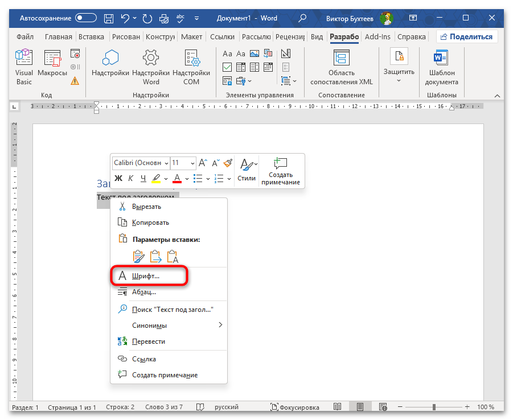The width and height of the screenshot is (513, 420).
Task: Select Копировать in the context menu
Action: tap(150, 223)
